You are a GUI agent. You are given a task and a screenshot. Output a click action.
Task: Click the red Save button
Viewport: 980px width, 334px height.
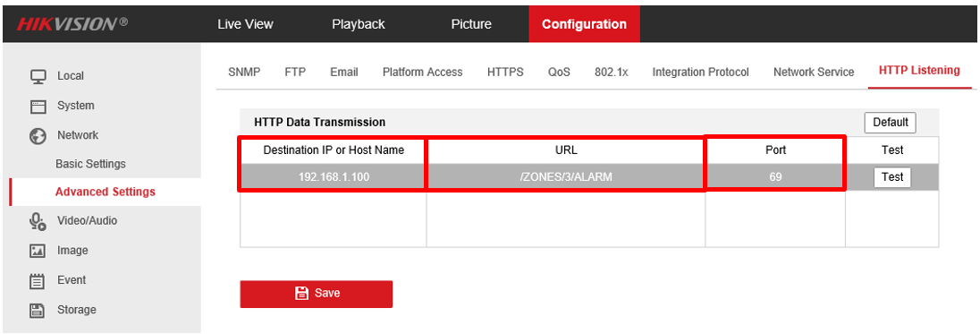tap(317, 294)
